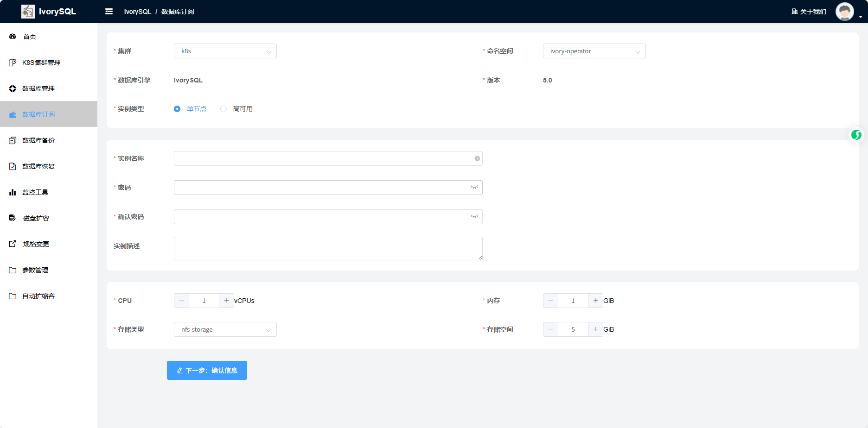Click the plus icon to increase CPU
The image size is (868, 428).
[226, 301]
